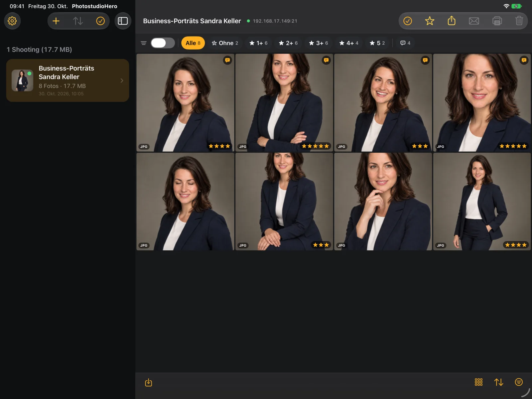532x399 pixels.
Task: Filter photos with exactly 5 stars
Action: tap(377, 43)
